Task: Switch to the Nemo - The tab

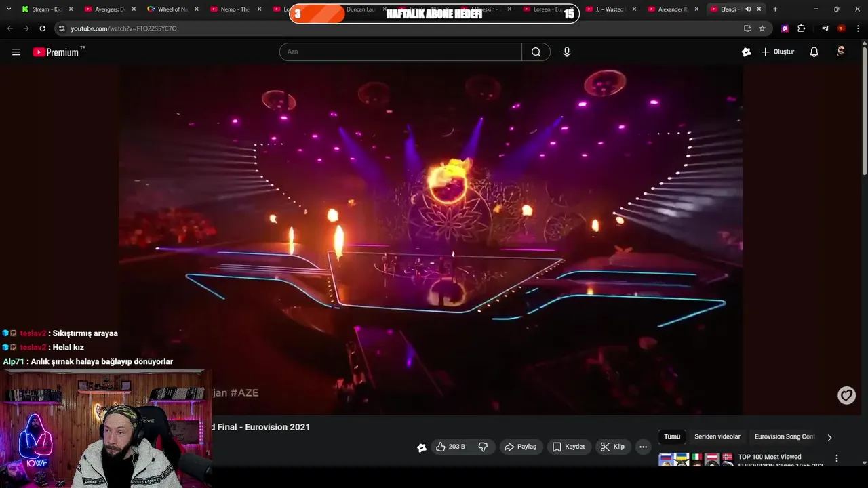Action: pos(234,9)
